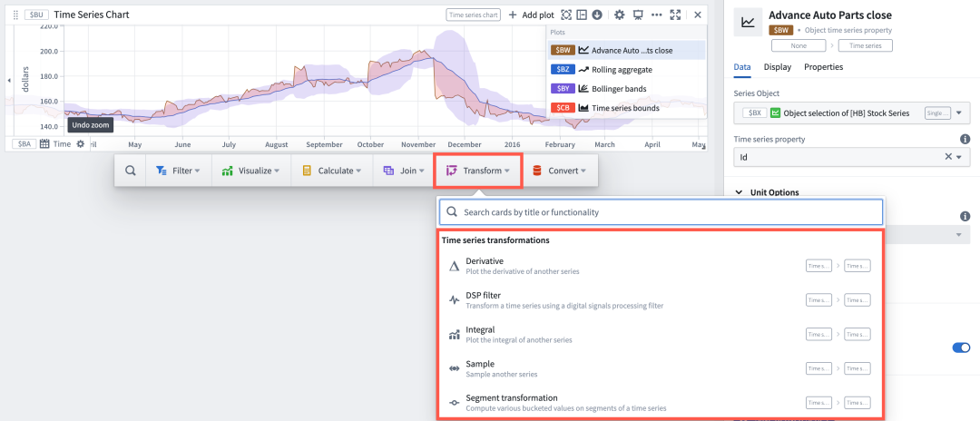Click the magnifier search icon in toolbar
The width and height of the screenshot is (980, 421).
point(131,171)
